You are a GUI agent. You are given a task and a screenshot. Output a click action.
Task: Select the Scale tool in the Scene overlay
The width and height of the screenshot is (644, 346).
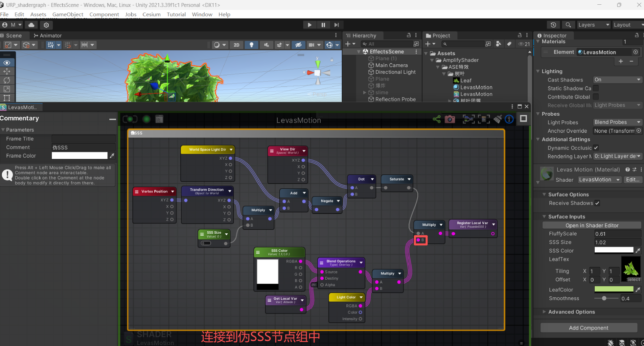[7, 89]
